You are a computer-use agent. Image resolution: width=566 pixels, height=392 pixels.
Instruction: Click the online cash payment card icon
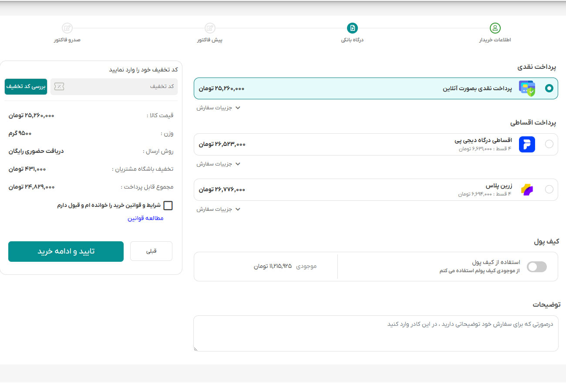[527, 88]
